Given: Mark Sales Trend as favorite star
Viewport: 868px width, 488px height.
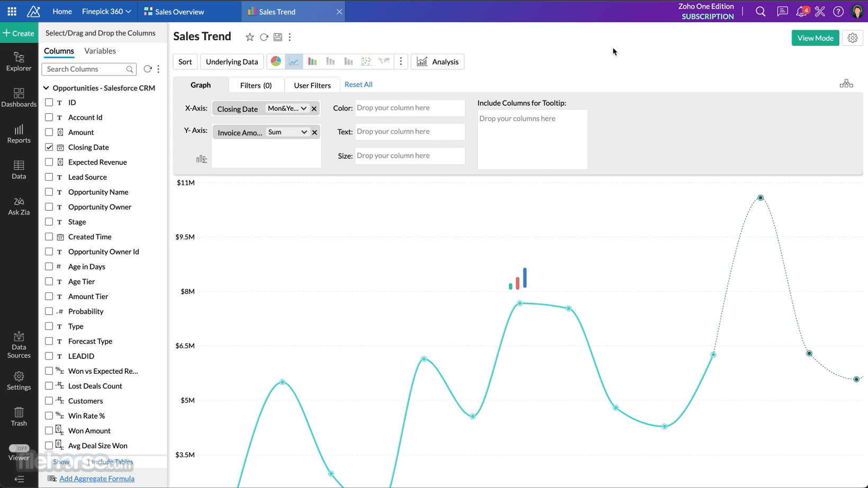Looking at the screenshot, I should [250, 37].
